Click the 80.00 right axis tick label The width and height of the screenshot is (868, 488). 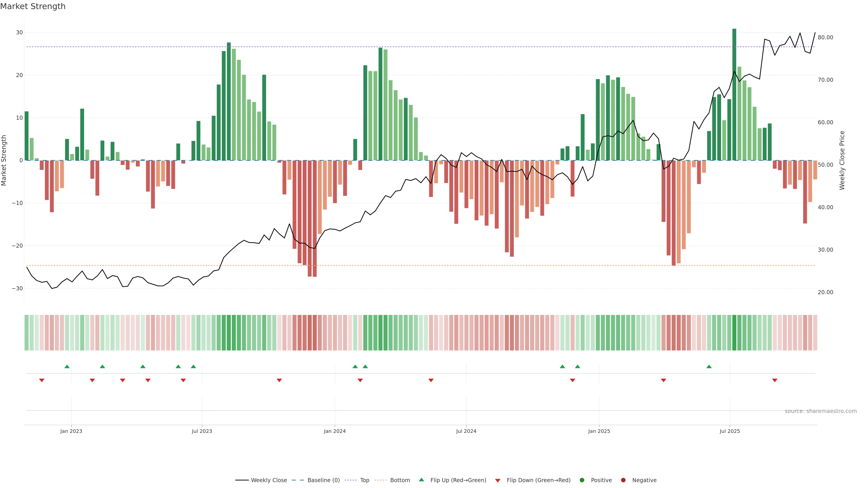pos(825,37)
